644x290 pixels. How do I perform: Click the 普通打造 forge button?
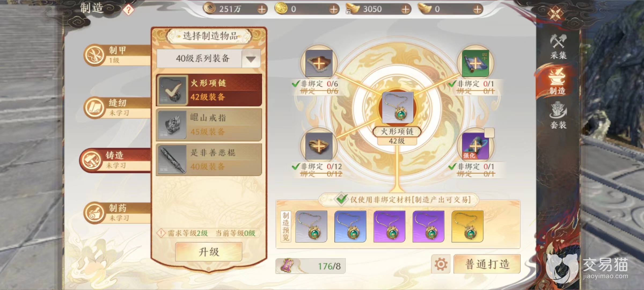point(487,264)
